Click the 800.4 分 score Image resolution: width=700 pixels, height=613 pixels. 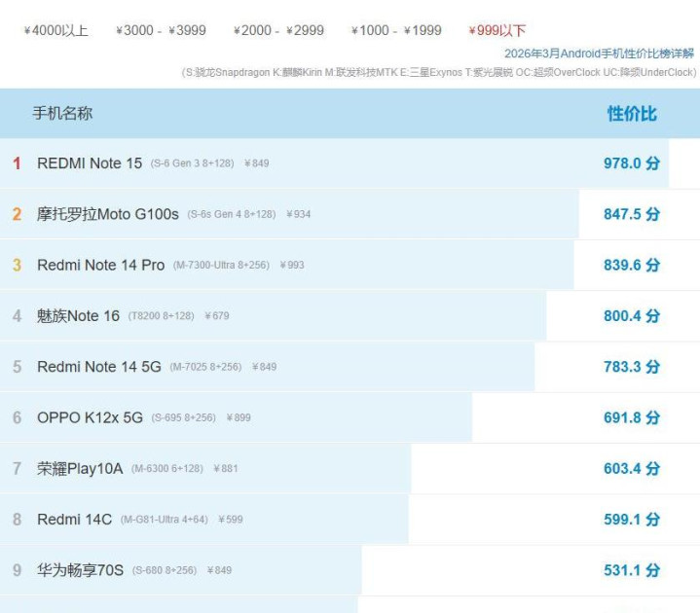coord(632,316)
